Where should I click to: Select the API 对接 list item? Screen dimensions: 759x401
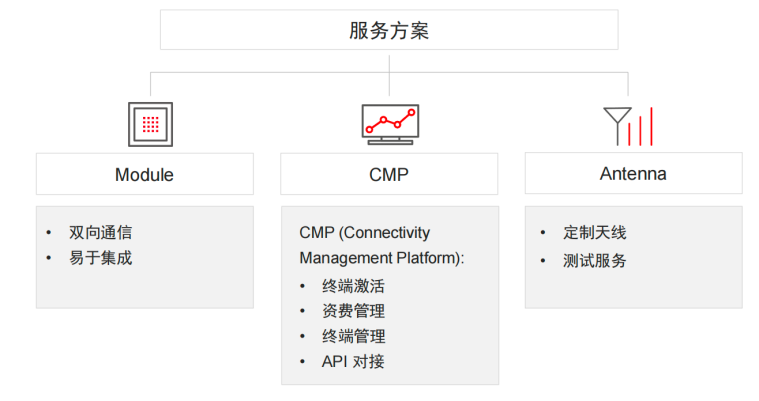(x=352, y=362)
